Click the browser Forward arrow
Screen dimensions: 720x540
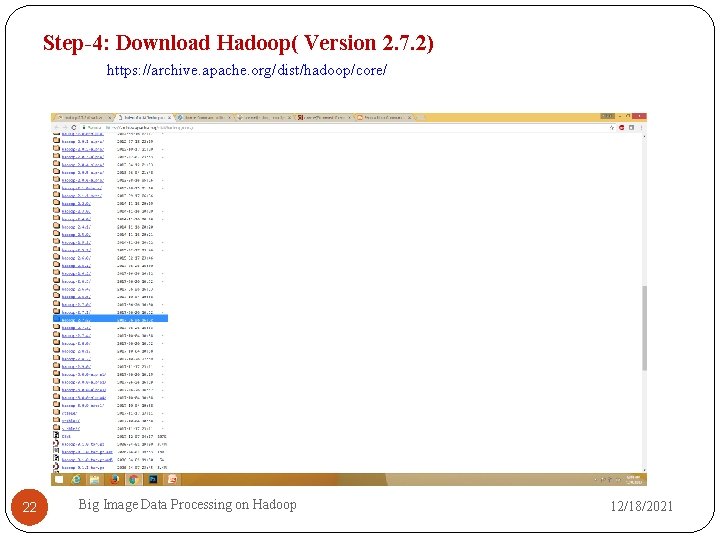[65, 127]
